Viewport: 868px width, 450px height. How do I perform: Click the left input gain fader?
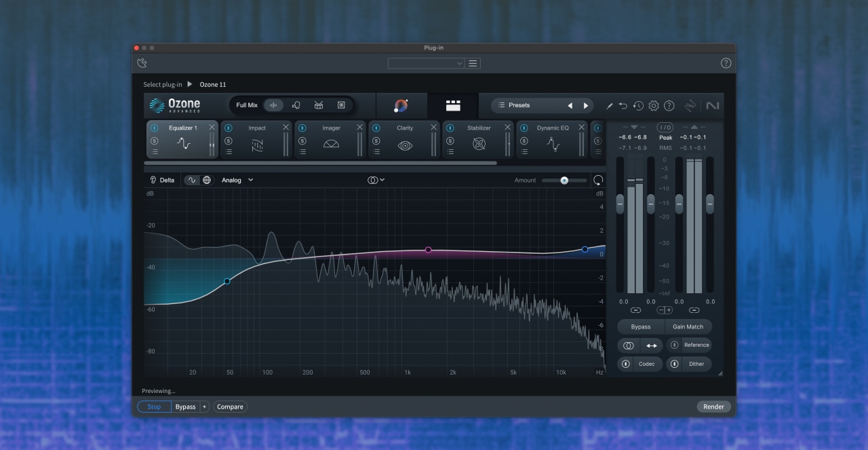pyautogui.click(x=620, y=203)
